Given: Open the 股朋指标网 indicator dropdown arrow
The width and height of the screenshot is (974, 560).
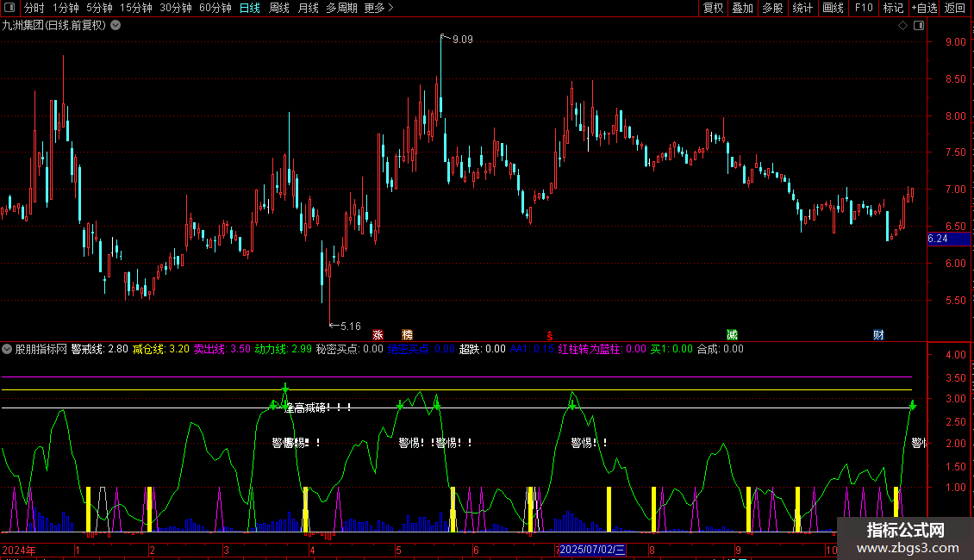Looking at the screenshot, I should coord(8,349).
